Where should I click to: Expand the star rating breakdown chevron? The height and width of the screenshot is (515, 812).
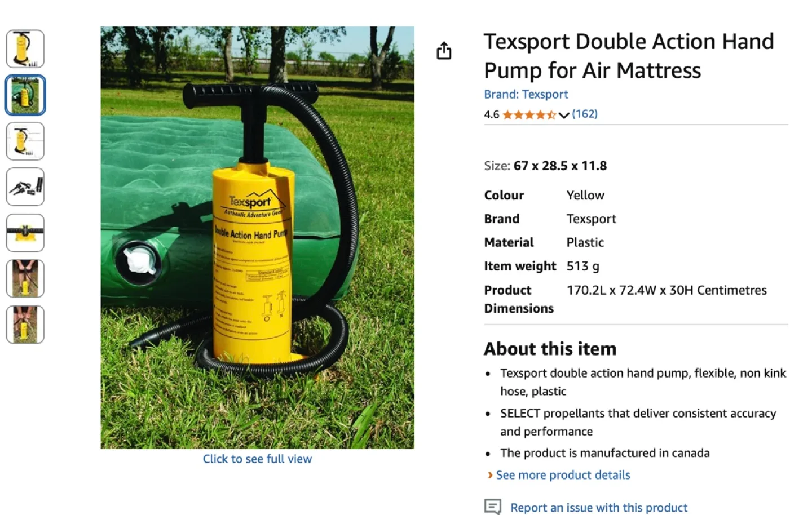point(564,114)
